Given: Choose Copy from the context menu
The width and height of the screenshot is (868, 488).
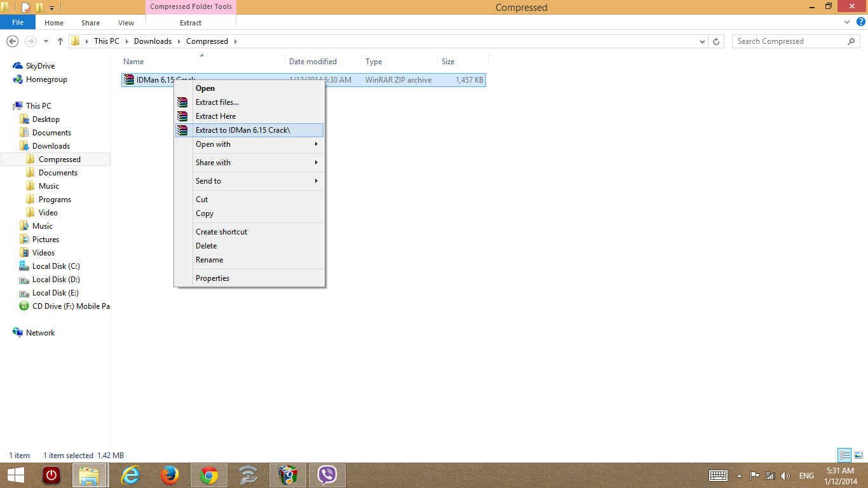Looking at the screenshot, I should click(249, 213).
